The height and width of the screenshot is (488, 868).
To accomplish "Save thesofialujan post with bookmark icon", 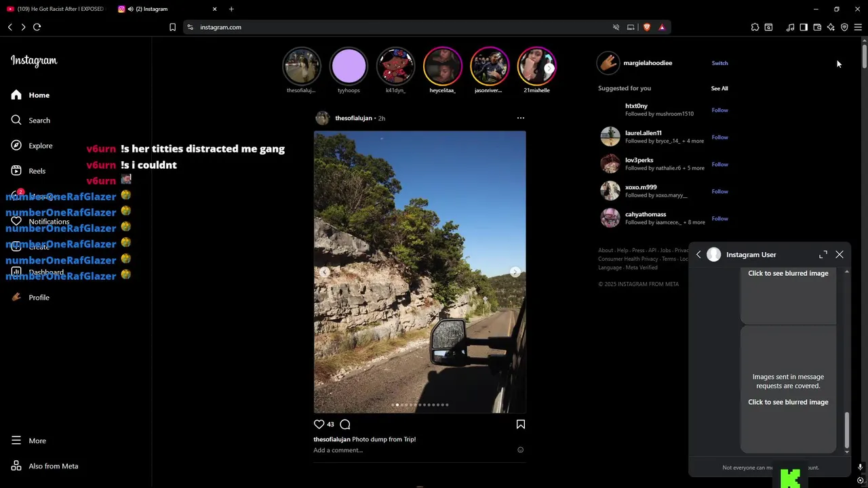I will coord(521,424).
